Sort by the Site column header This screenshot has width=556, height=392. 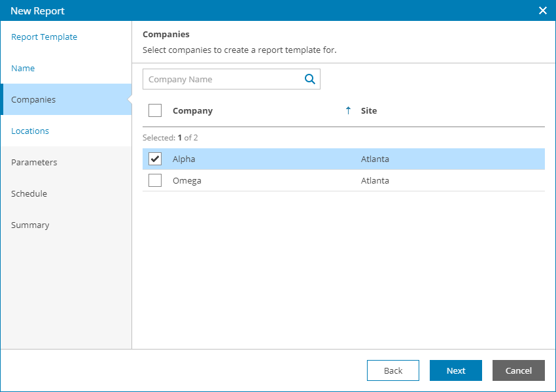(369, 110)
